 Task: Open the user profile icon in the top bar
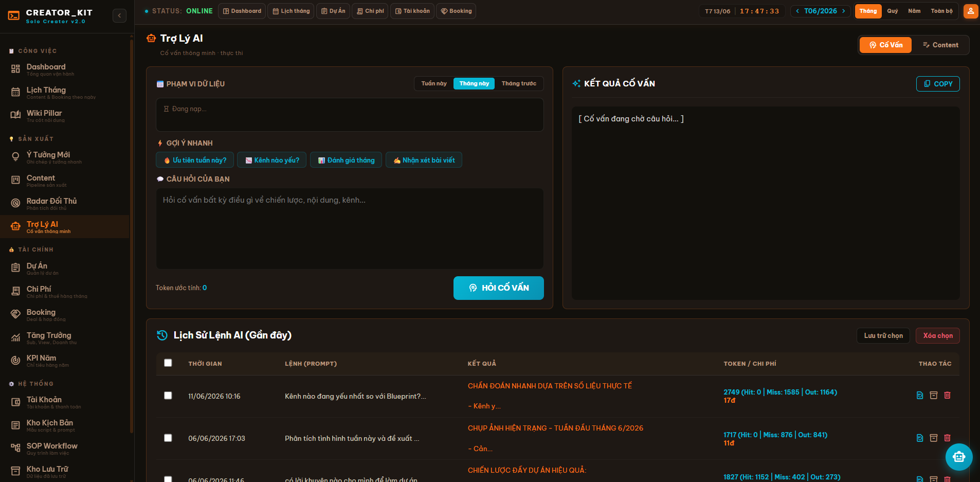(971, 11)
